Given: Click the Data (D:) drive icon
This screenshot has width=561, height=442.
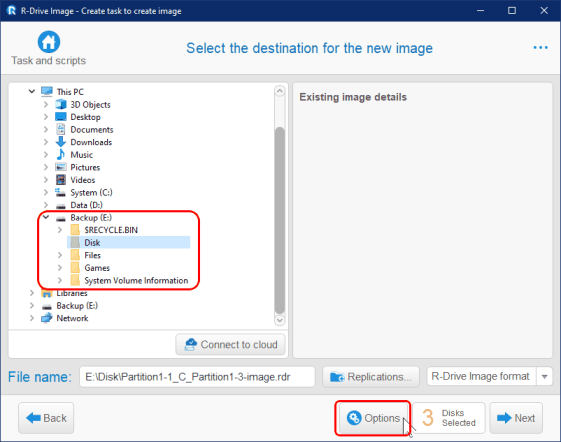Looking at the screenshot, I should click(x=61, y=206).
